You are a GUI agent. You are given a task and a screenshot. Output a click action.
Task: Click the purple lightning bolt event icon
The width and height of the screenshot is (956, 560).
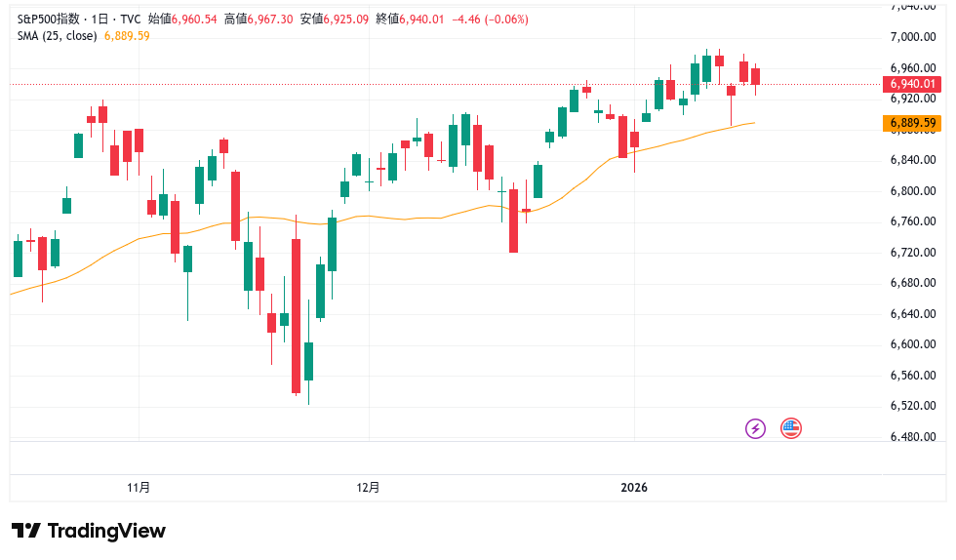[x=756, y=428]
